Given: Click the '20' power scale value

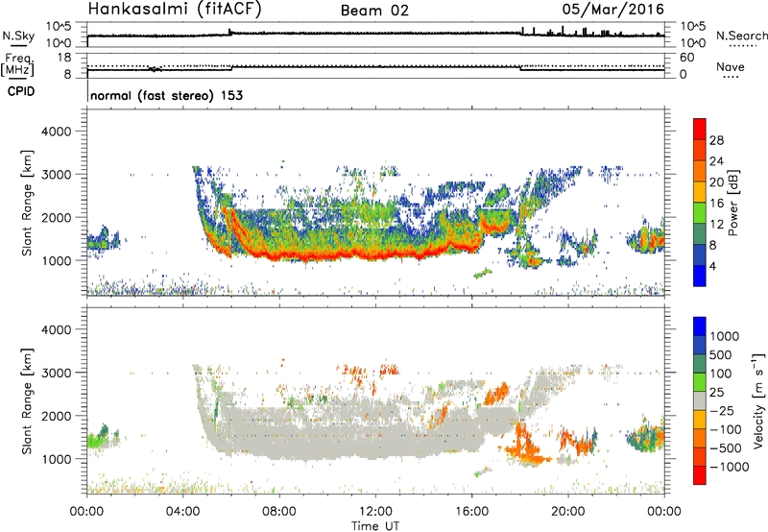Looking at the screenshot, I should pos(716,182).
